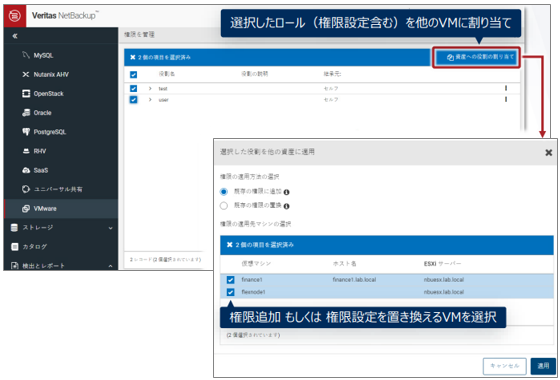
Task: Sort by 役割名 column header
Action: pos(166,74)
